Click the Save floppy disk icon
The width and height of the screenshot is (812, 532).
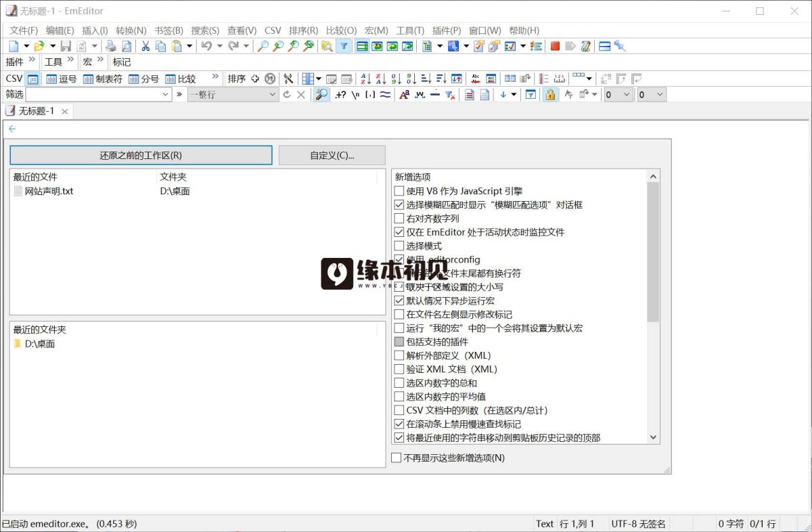66,46
